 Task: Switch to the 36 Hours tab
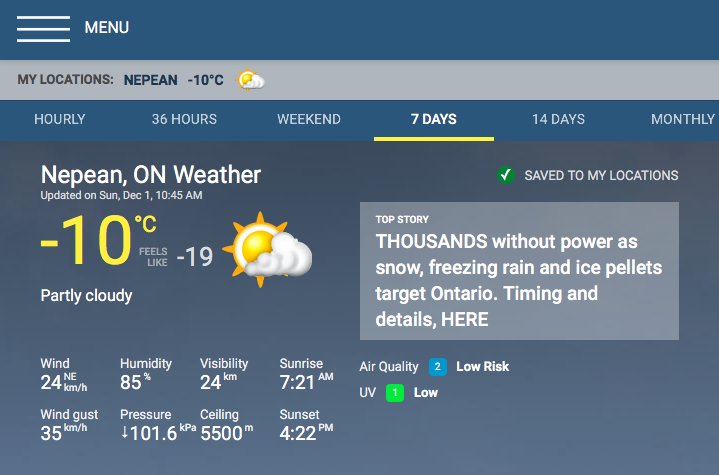coord(184,119)
